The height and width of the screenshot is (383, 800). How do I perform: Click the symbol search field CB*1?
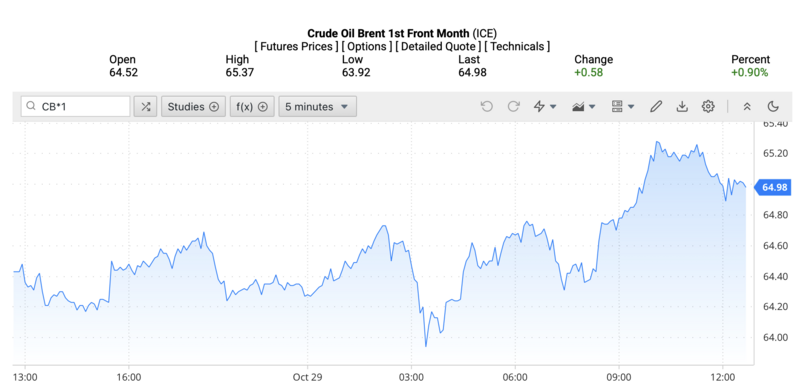[x=76, y=107]
